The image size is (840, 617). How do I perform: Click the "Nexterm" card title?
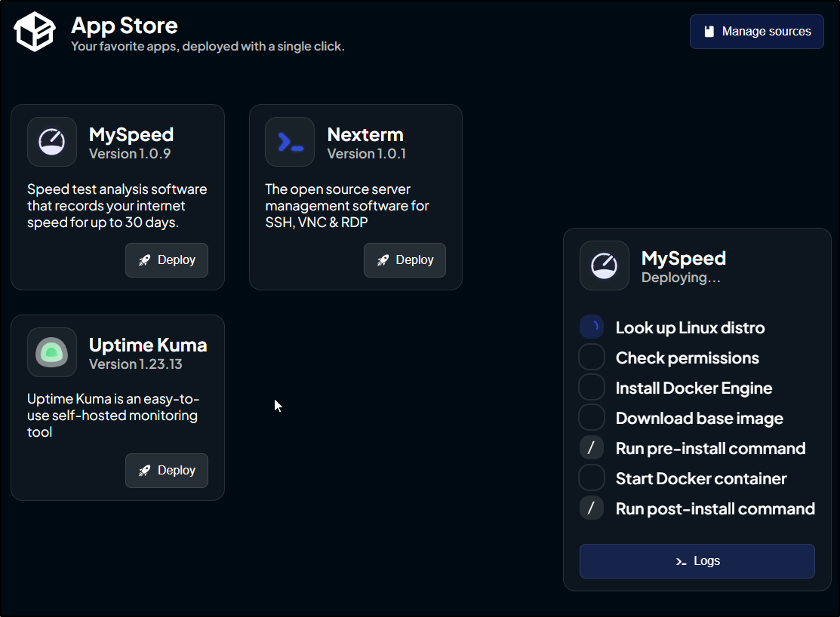point(365,134)
